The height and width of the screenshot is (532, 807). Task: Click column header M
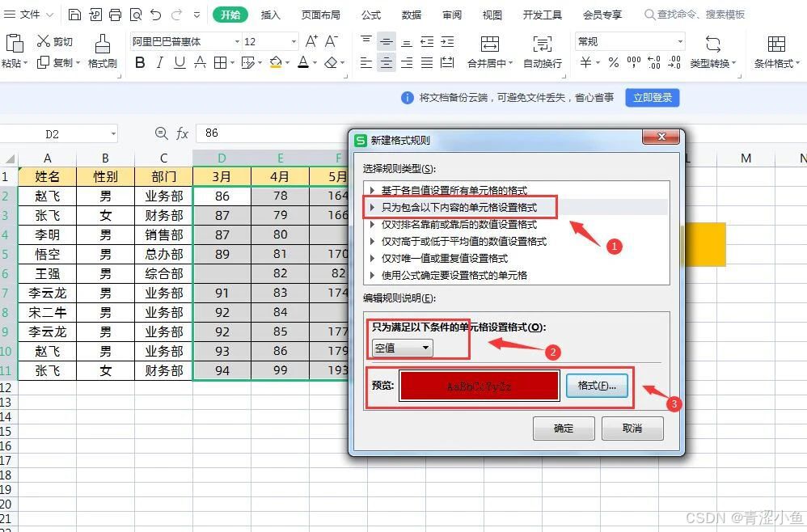point(746,158)
